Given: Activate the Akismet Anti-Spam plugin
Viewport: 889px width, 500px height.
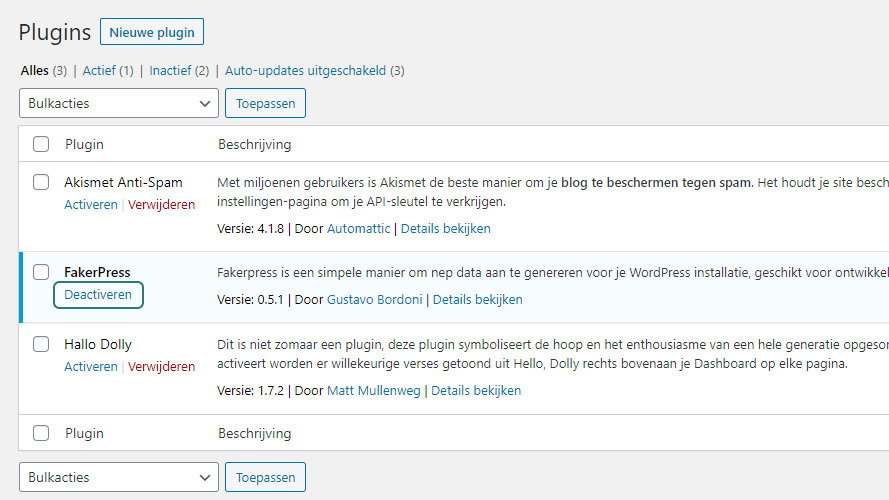Looking at the screenshot, I should [91, 204].
